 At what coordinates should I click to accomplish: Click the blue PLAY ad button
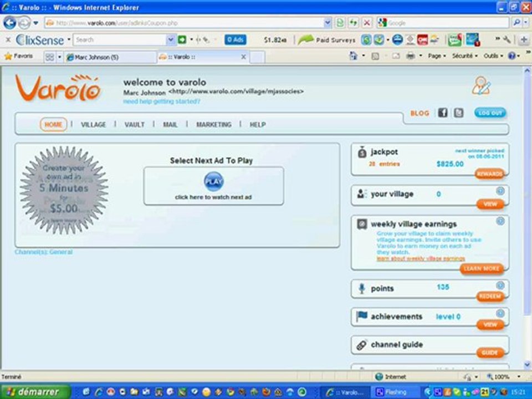pos(213,182)
